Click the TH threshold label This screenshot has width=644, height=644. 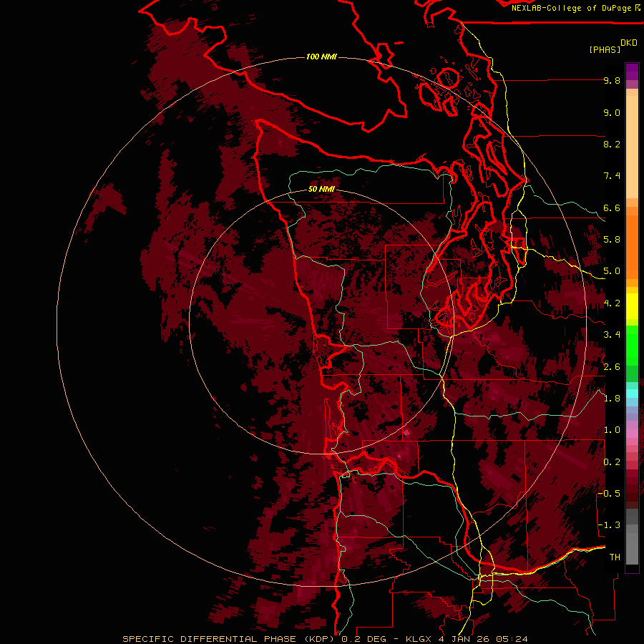pyautogui.click(x=615, y=557)
